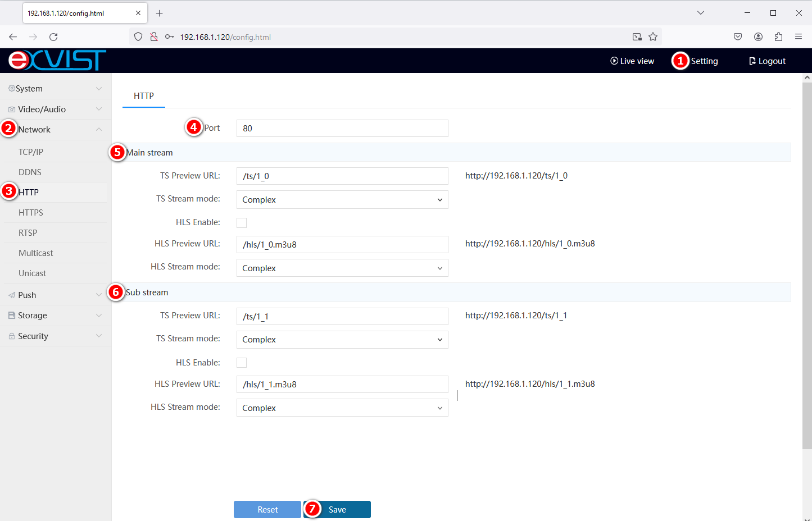This screenshot has height=521, width=812.
Task: Click the page vertical scrollbar
Action: (x=807, y=264)
